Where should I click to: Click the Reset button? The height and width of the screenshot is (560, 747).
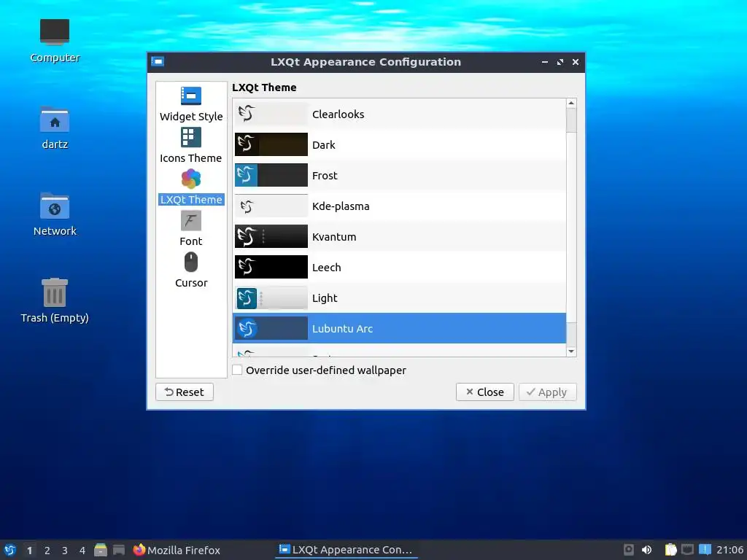(x=185, y=392)
